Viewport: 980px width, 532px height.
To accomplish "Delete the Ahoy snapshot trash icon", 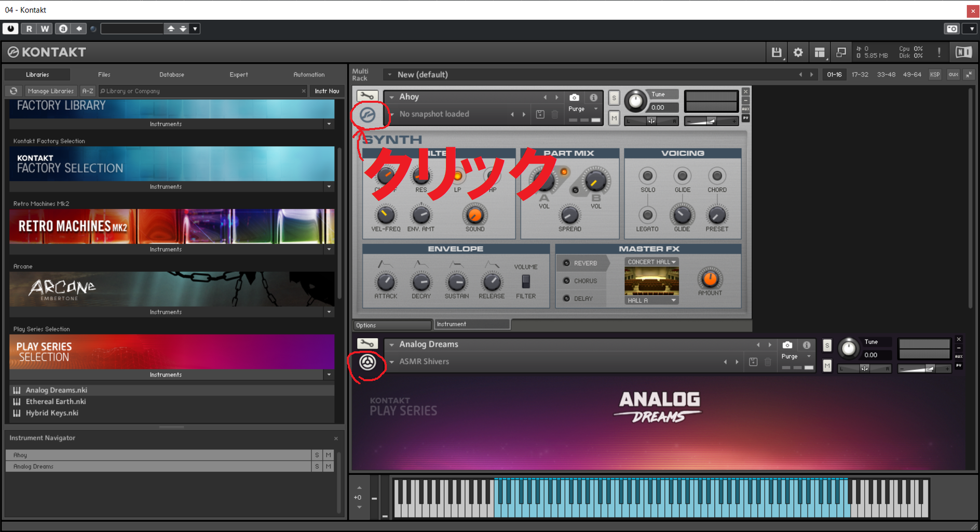I will pos(555,114).
